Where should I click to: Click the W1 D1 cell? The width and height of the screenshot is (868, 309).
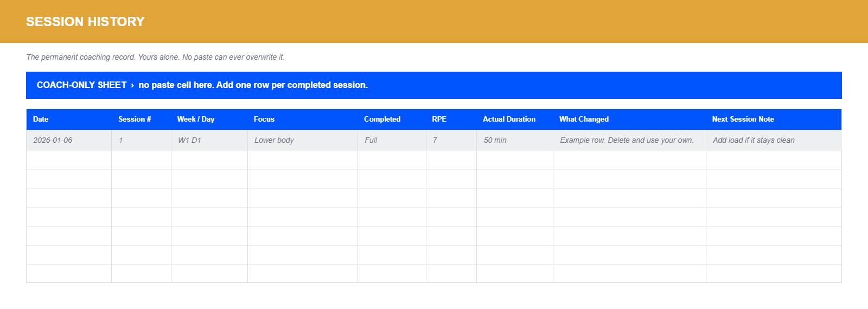tap(209, 140)
